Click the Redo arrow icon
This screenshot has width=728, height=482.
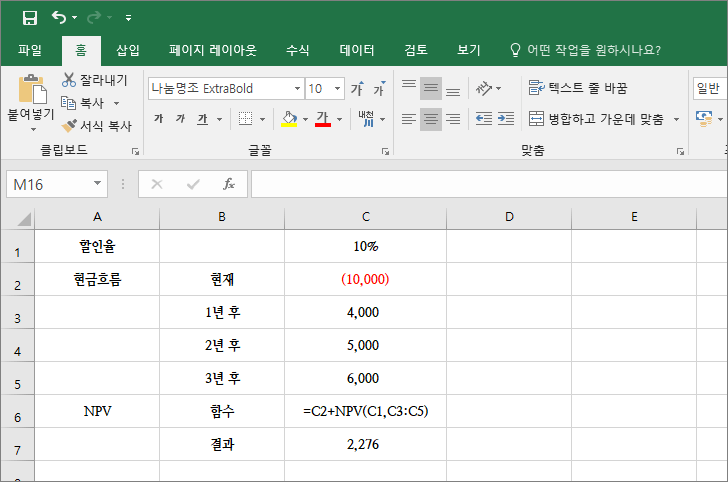(x=94, y=18)
